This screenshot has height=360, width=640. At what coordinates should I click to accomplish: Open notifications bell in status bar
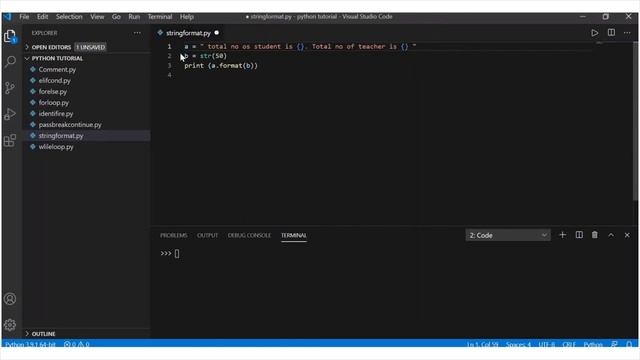[629, 344]
